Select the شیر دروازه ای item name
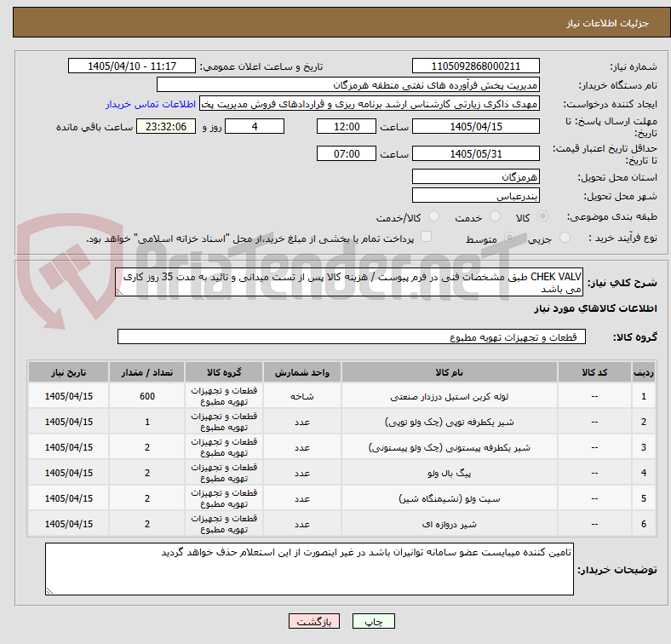 (450, 524)
